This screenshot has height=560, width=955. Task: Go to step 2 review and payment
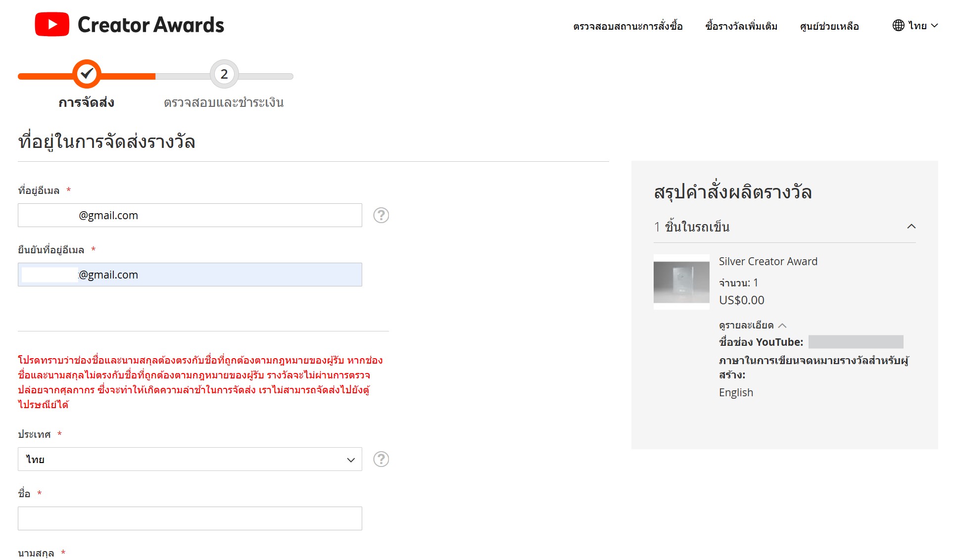click(224, 74)
